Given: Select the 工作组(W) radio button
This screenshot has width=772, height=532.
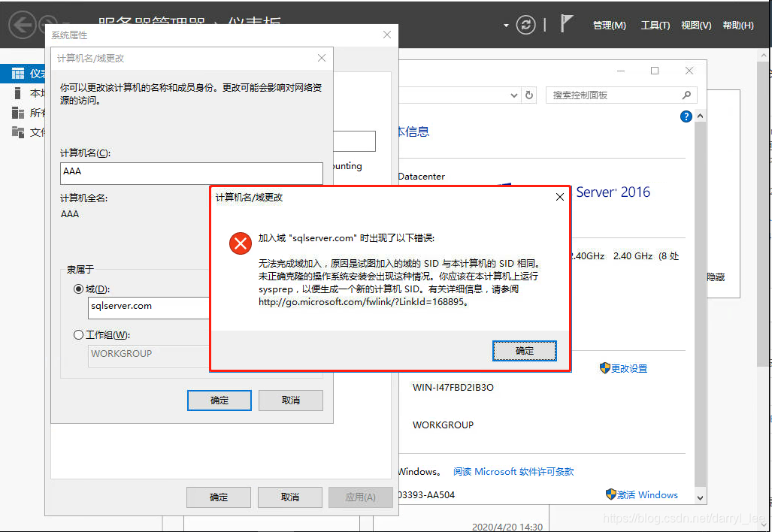Looking at the screenshot, I should pyautogui.click(x=77, y=334).
